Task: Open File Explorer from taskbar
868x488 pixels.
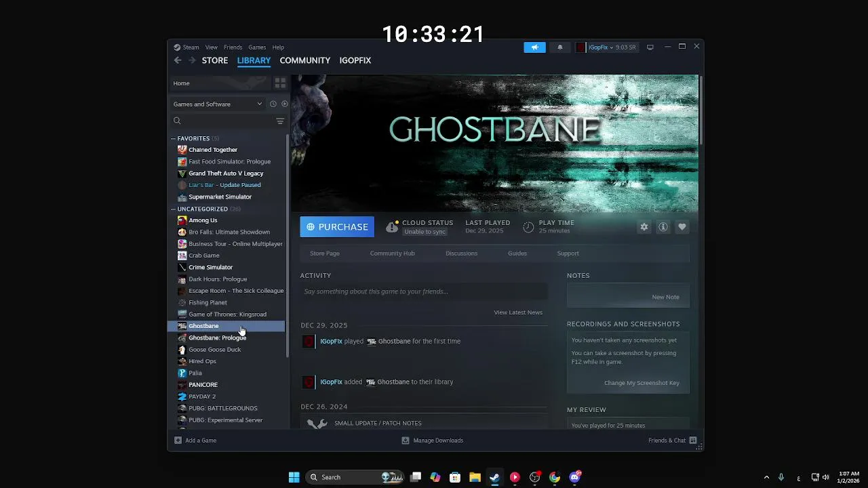Action: coord(475,477)
